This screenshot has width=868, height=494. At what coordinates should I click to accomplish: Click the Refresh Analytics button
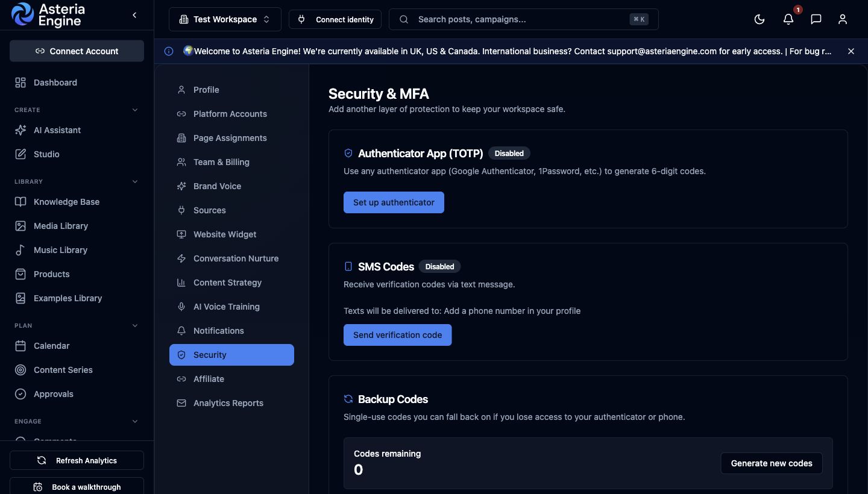tap(77, 460)
